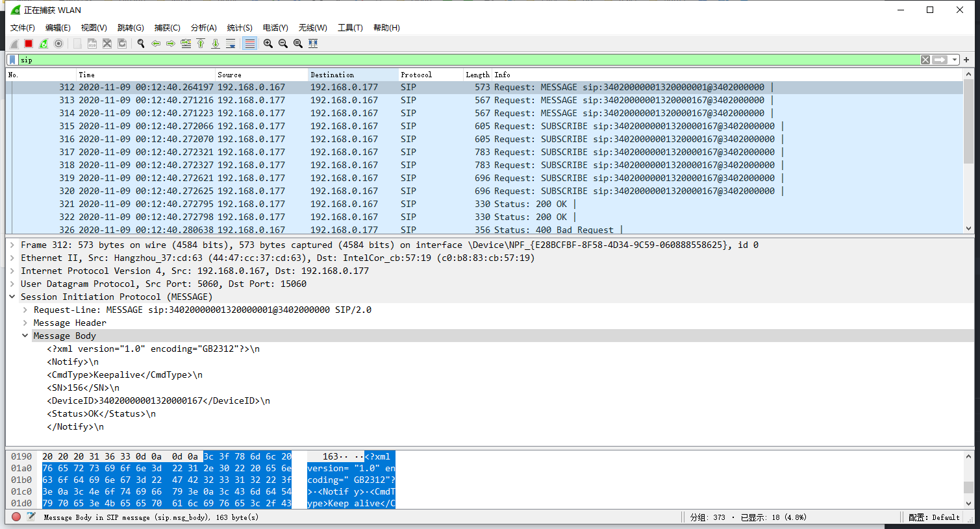Click the close capture file icon
This screenshot has width=980, height=529.
tap(107, 43)
